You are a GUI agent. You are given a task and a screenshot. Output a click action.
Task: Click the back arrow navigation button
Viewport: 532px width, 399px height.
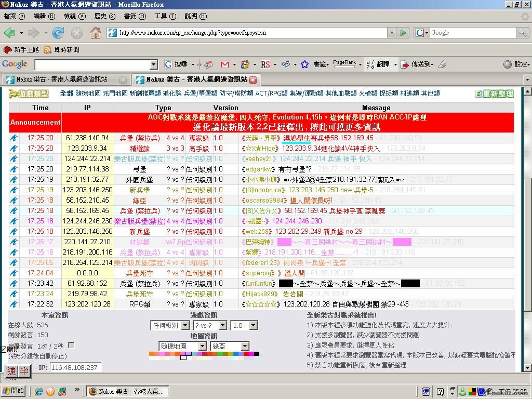point(9,33)
